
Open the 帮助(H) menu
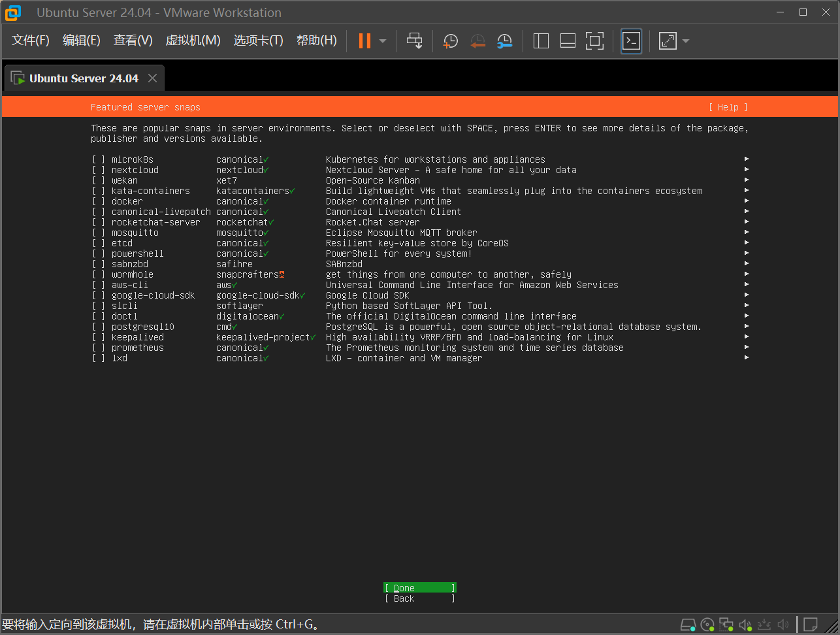point(317,41)
